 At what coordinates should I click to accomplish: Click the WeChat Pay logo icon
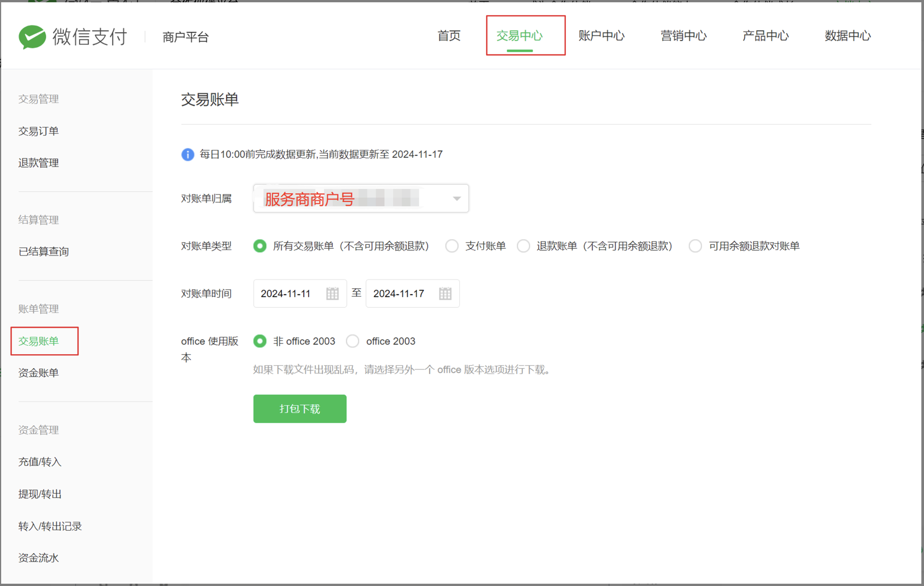click(32, 37)
